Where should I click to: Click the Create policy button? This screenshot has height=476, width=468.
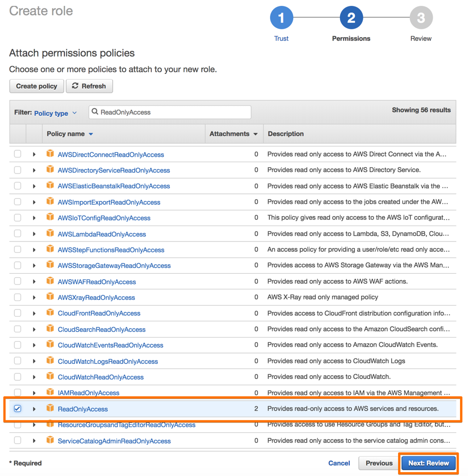[36, 86]
